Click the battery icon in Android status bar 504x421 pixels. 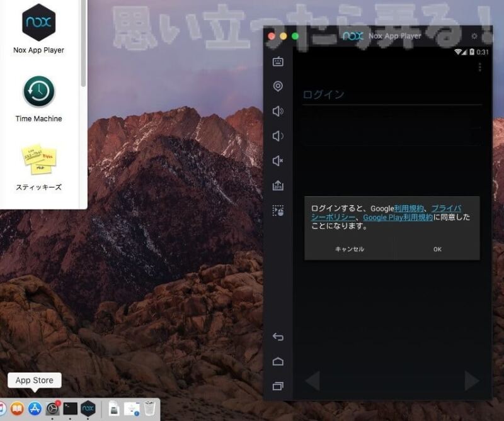pyautogui.click(x=471, y=52)
